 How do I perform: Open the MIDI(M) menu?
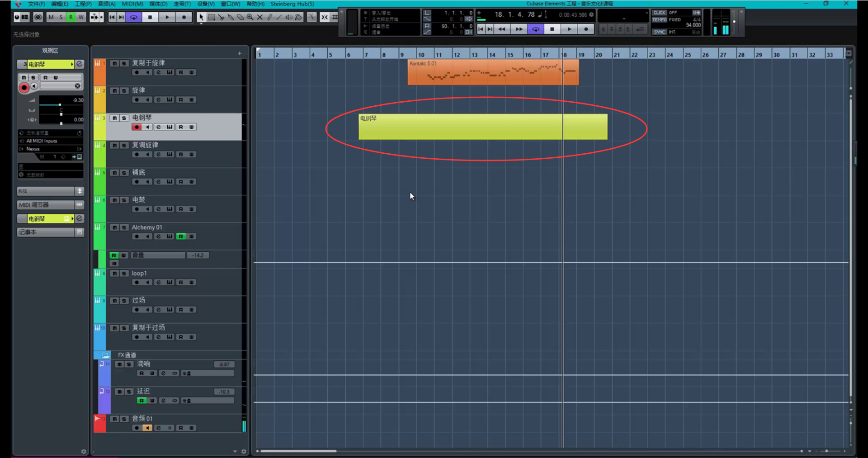[132, 4]
